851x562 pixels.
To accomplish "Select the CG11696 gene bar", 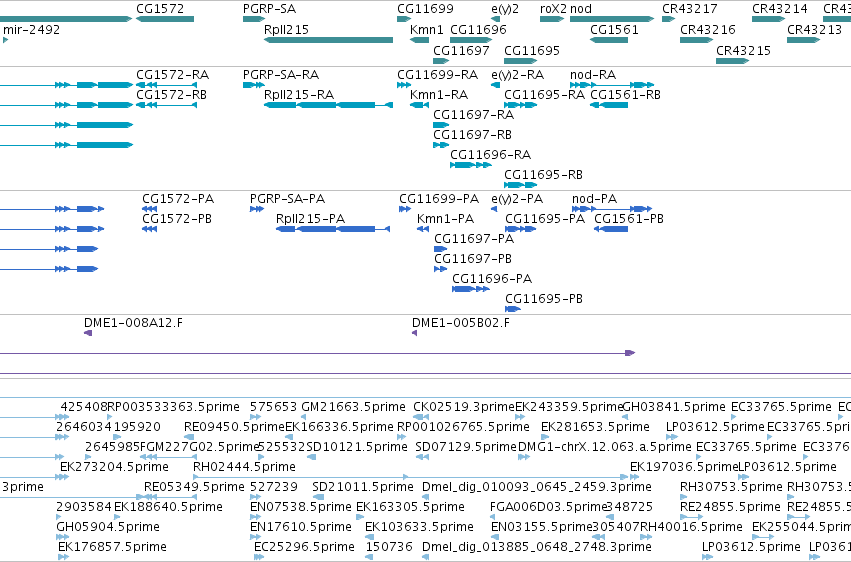I will click(x=471, y=40).
